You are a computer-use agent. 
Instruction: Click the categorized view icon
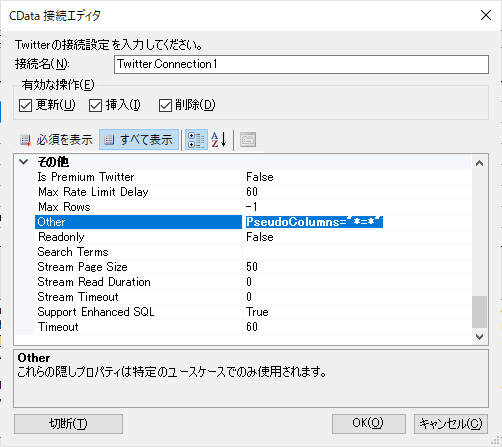point(196,140)
